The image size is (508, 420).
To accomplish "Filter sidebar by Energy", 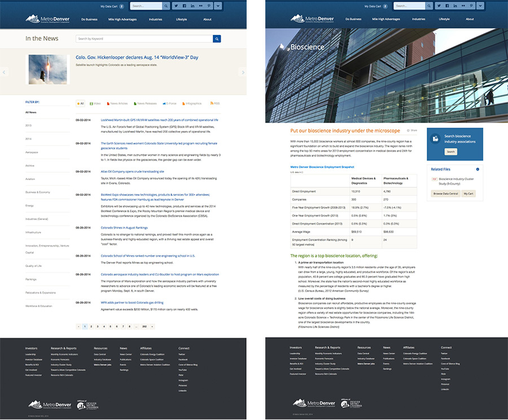I will tap(29, 205).
